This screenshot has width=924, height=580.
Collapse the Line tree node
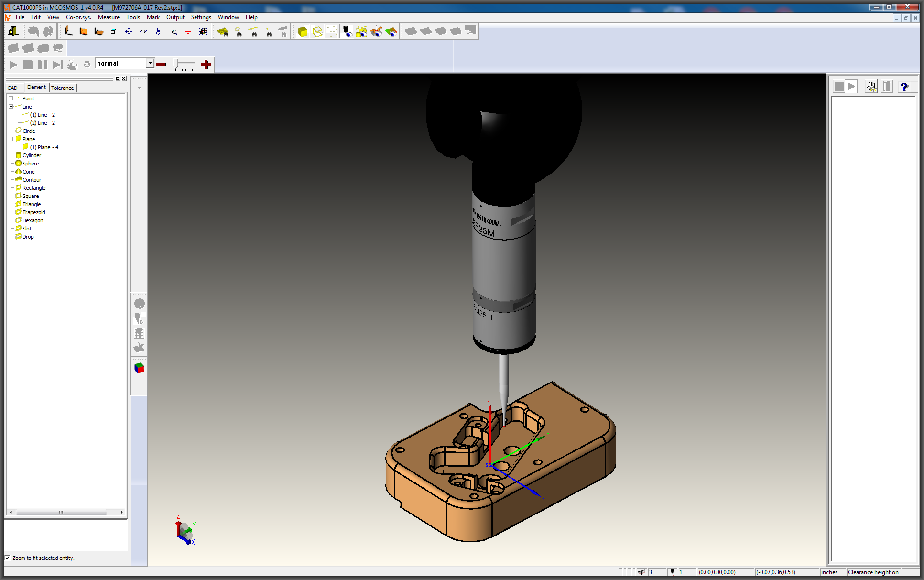tap(11, 107)
